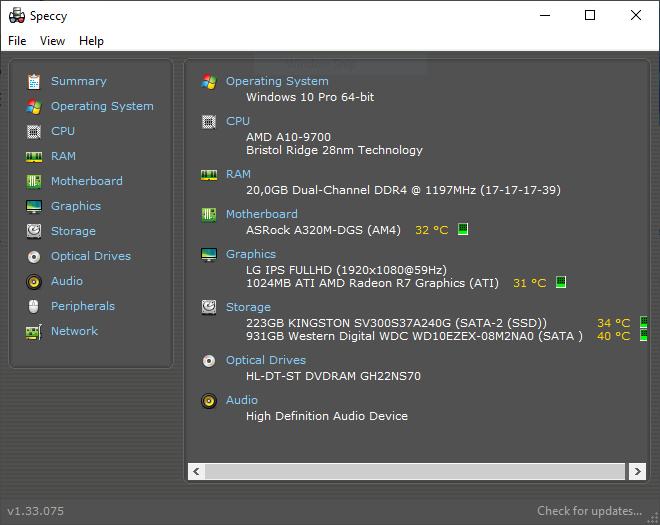The width and height of the screenshot is (660, 525).
Task: Click the Optical Drives disc icon in sidebar
Action: 34,256
